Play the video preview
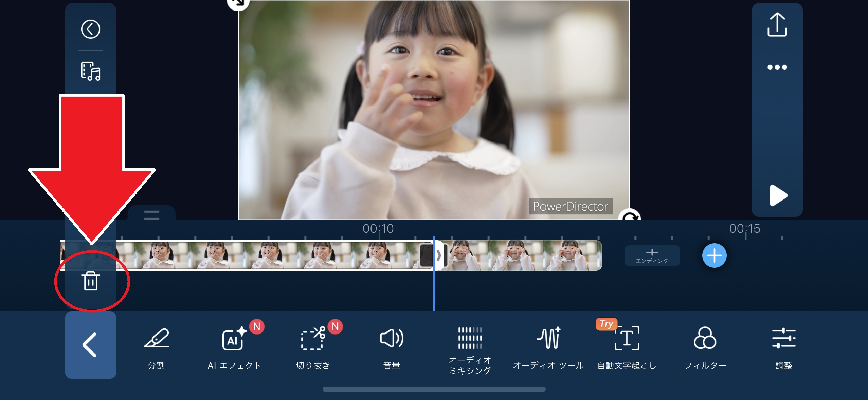The width and height of the screenshot is (868, 400). pos(778,195)
